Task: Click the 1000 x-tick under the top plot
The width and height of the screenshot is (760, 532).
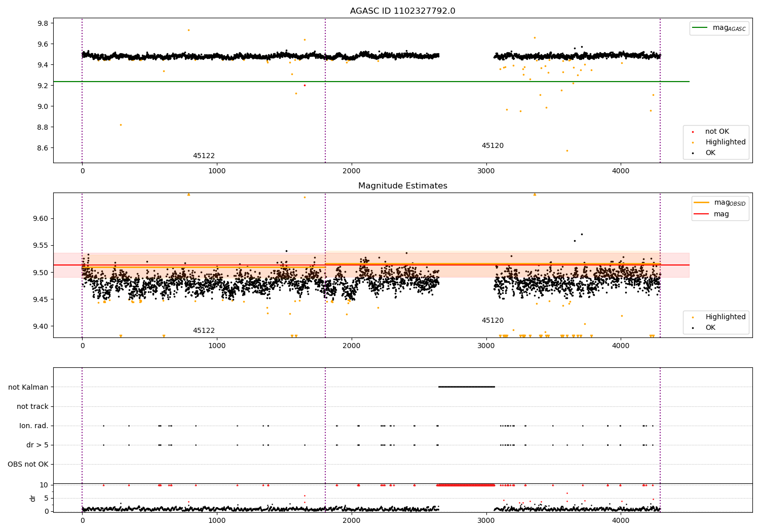Action: tap(217, 172)
